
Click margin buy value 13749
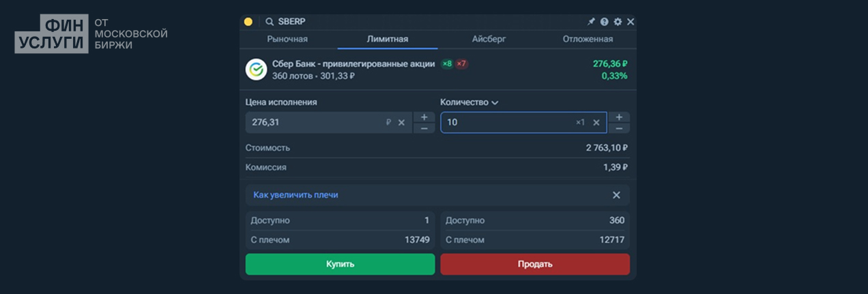pos(417,240)
